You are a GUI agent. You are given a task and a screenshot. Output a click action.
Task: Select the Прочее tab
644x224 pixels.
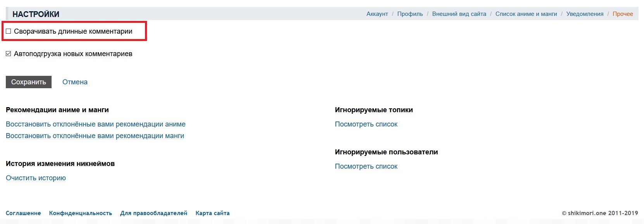pyautogui.click(x=623, y=14)
